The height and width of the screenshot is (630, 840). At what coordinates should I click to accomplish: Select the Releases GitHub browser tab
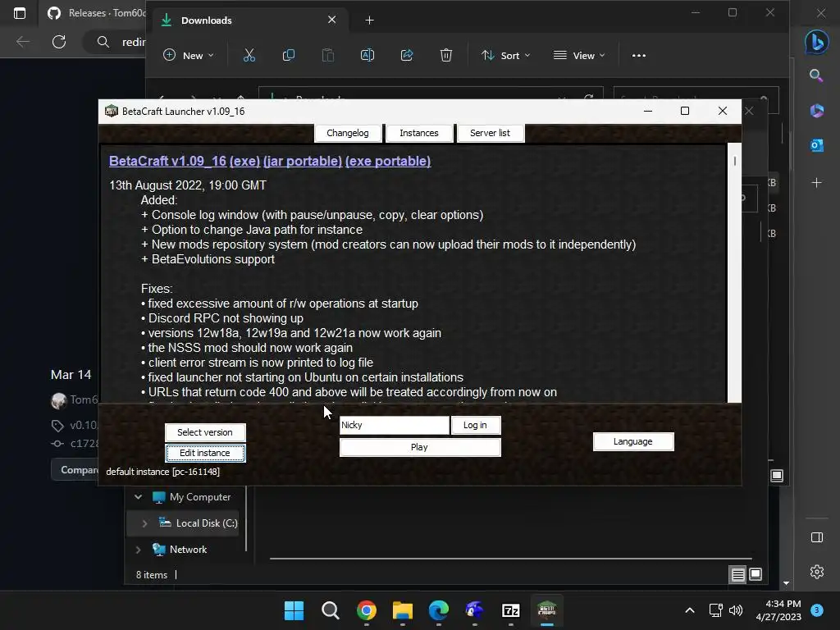point(97,13)
